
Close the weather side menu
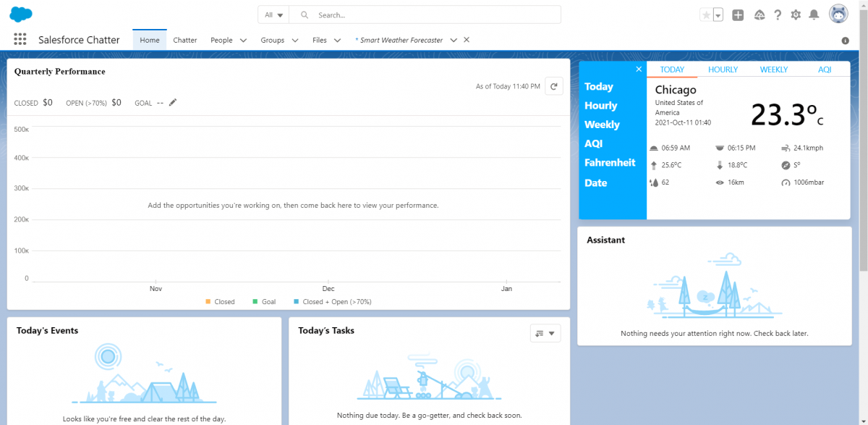pyautogui.click(x=639, y=70)
